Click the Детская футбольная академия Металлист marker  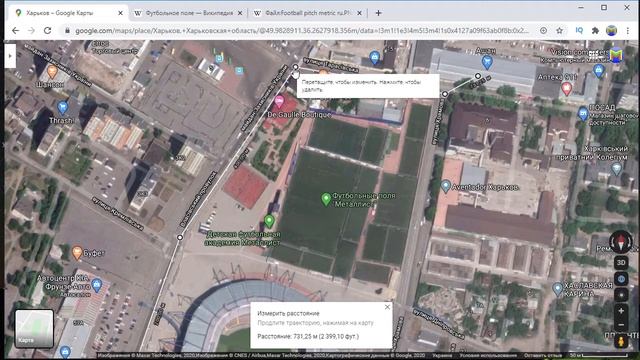269,222
